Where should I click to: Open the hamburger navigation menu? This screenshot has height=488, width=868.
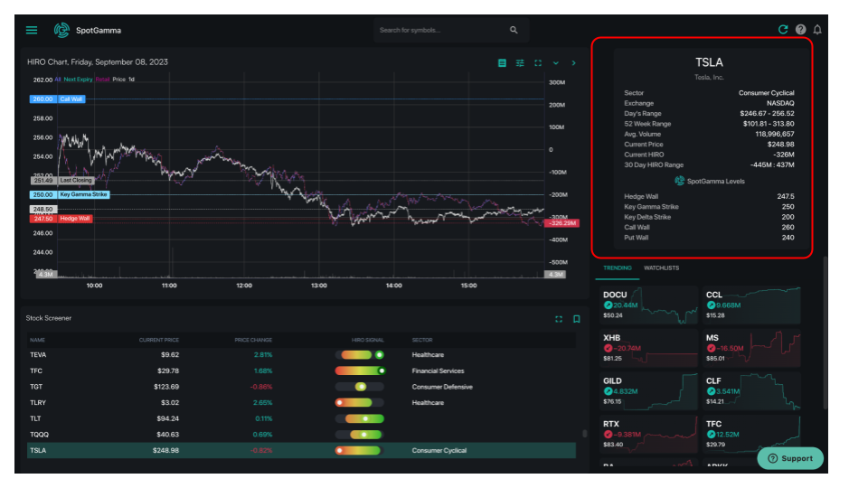coord(32,30)
